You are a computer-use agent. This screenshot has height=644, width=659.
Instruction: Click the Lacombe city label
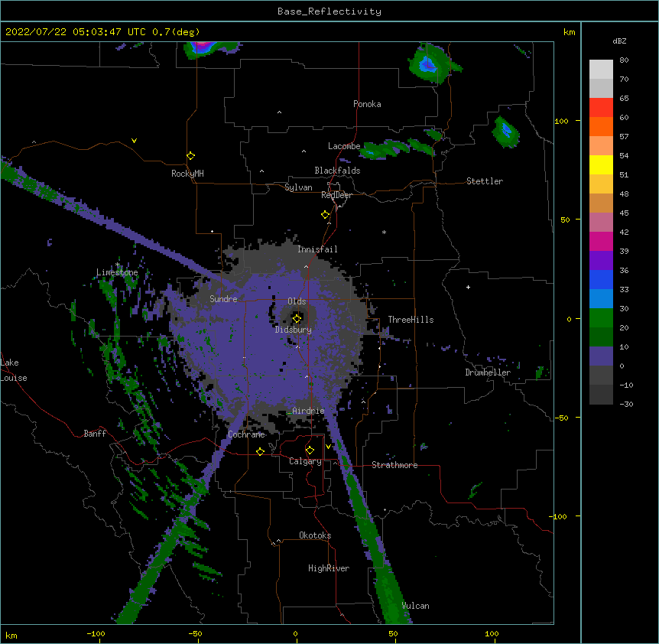click(x=344, y=146)
